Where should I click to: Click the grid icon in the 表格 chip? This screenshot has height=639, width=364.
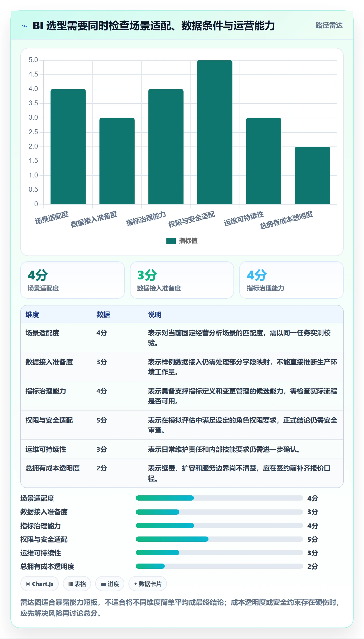(x=70, y=584)
